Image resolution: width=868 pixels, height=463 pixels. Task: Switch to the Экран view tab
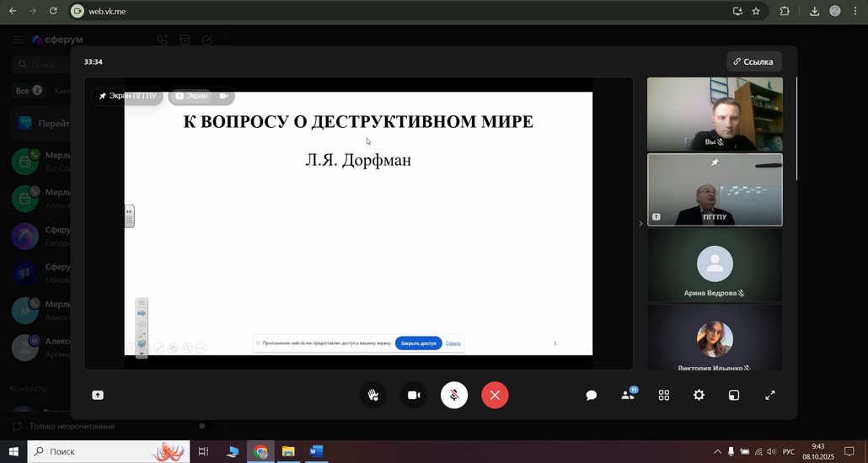192,96
